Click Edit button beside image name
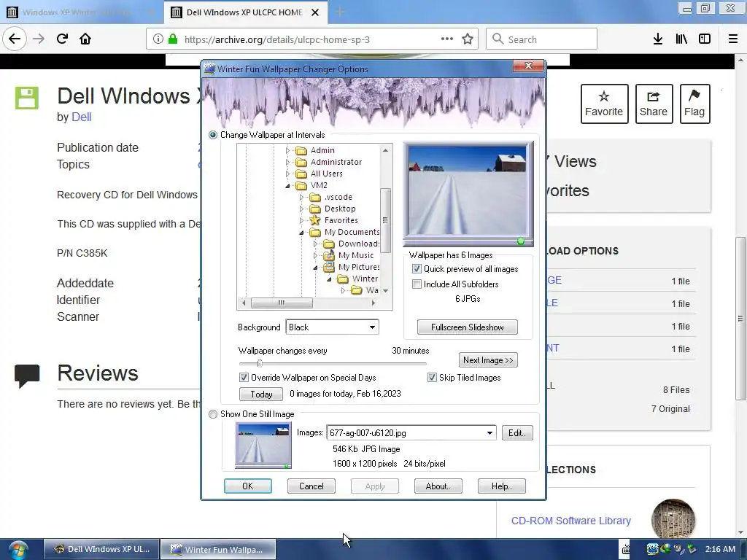747x560 pixels. 517,433
